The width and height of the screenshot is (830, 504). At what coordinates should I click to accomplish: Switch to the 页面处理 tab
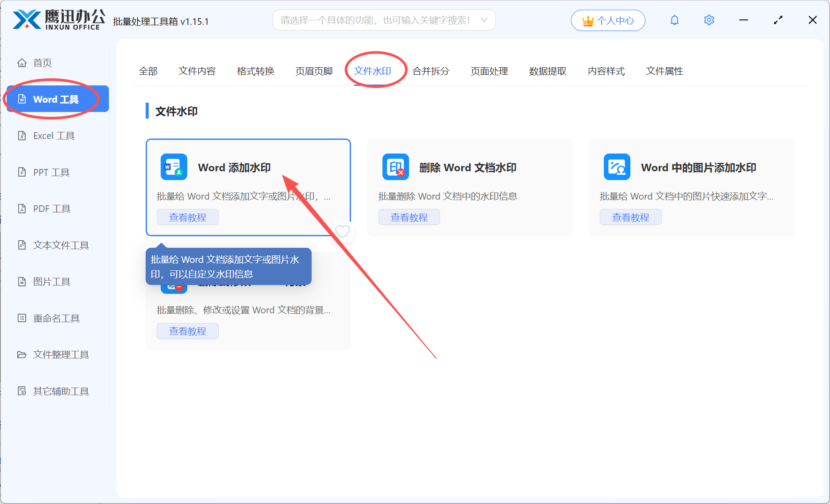489,71
